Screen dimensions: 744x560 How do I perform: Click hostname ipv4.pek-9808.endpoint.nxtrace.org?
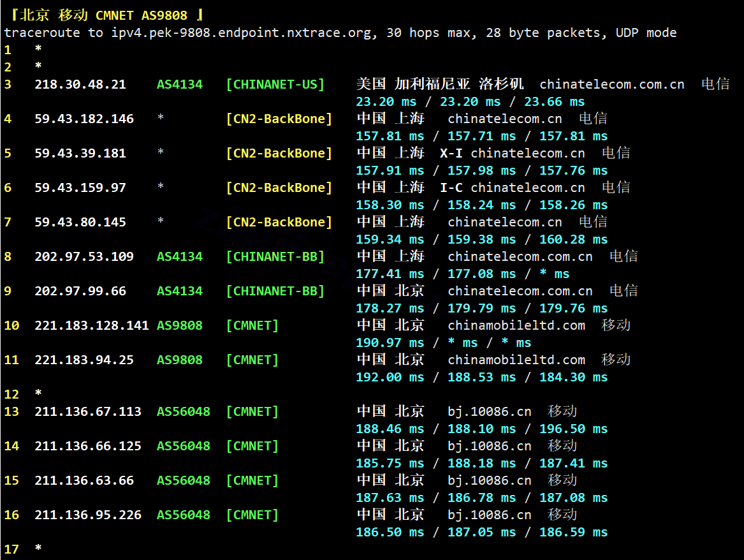[x=241, y=33]
